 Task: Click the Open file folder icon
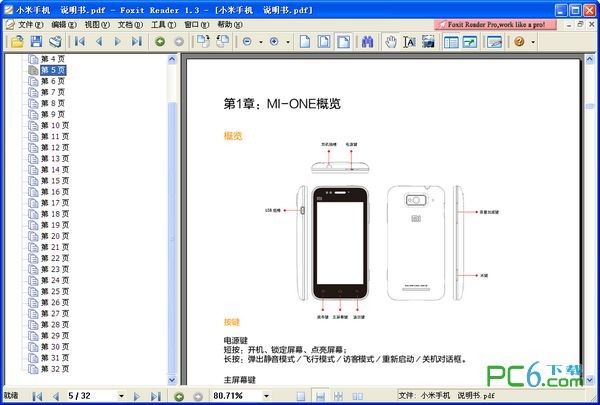pos(17,41)
